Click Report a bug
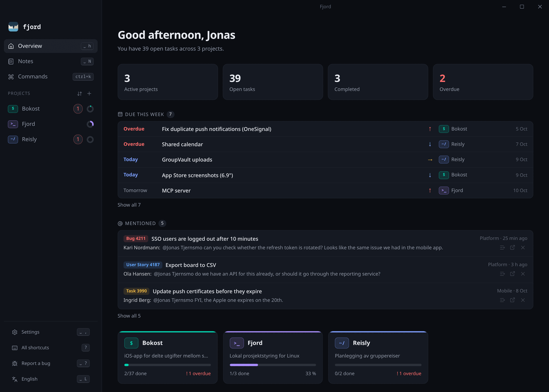This screenshot has width=549, height=392. (x=51, y=363)
